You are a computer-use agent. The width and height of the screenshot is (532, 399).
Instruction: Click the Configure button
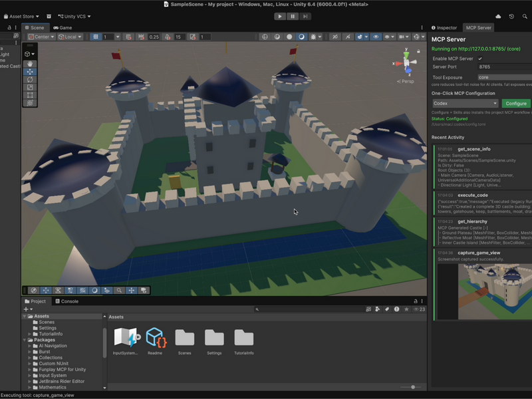(516, 103)
